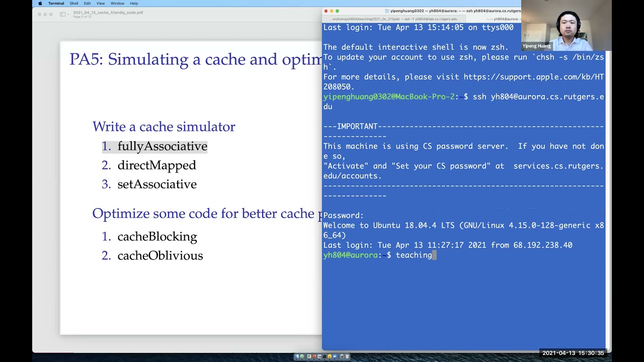Open Zoom from the Dock
This screenshot has width=644, height=362.
335,356
